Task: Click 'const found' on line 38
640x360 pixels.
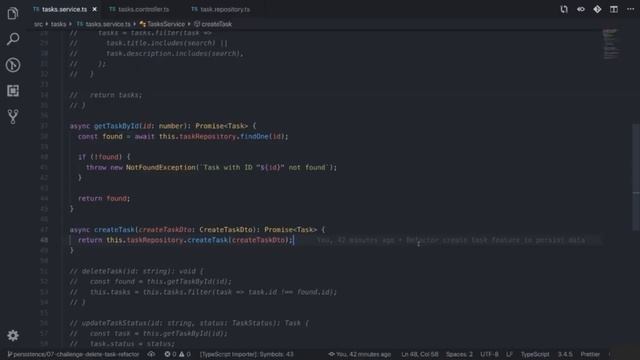Action: pos(100,136)
